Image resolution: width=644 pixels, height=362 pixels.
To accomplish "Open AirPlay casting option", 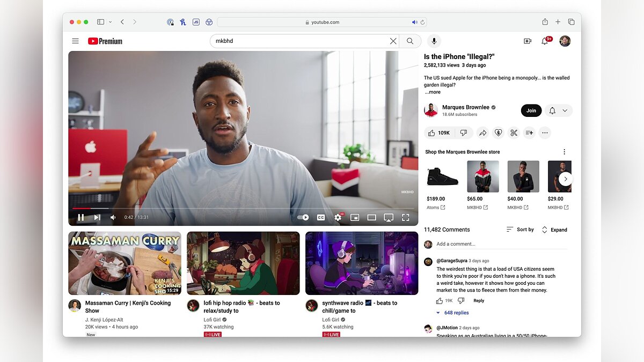I will click(389, 217).
